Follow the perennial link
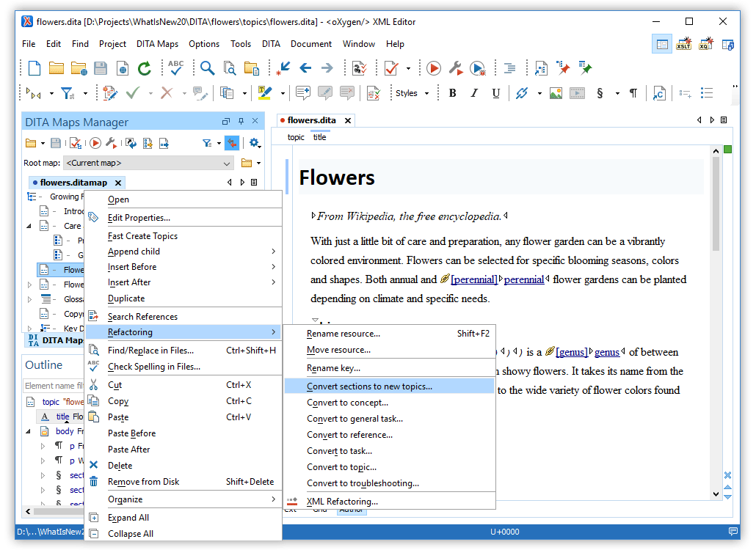Image resolution: width=756 pixels, height=550 pixels. [x=524, y=279]
